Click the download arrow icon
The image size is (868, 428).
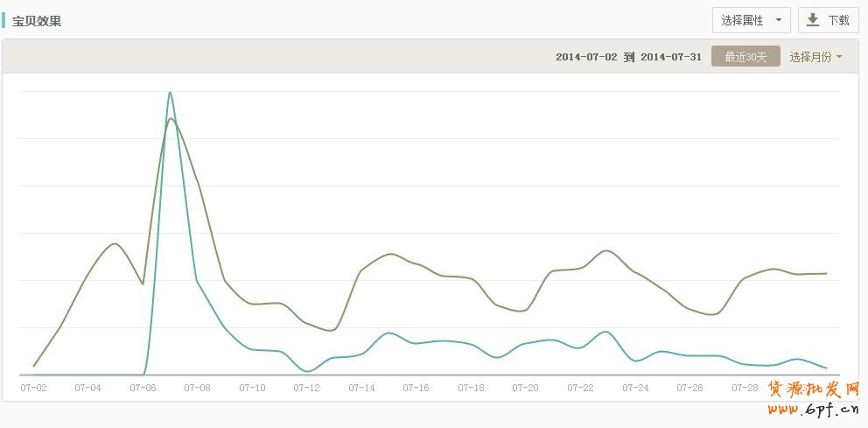click(813, 20)
